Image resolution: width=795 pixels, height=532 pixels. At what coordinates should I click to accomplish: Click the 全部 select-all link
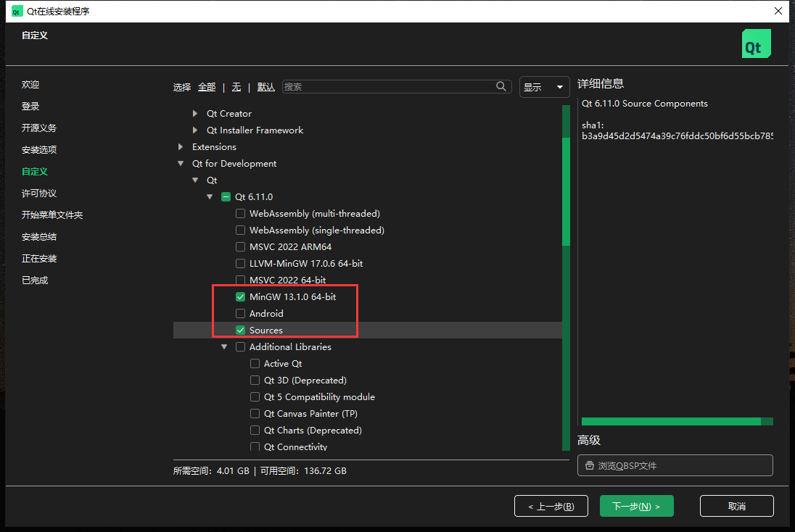pos(207,87)
